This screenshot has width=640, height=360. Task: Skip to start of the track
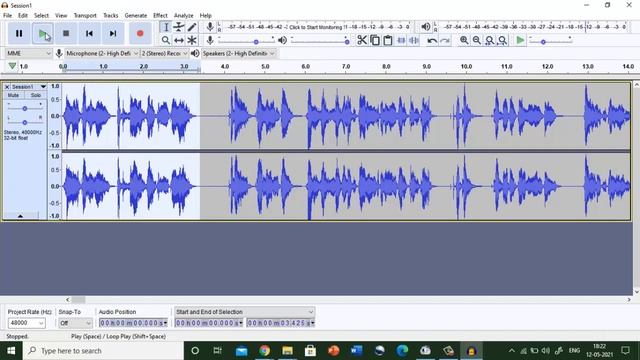point(89,33)
